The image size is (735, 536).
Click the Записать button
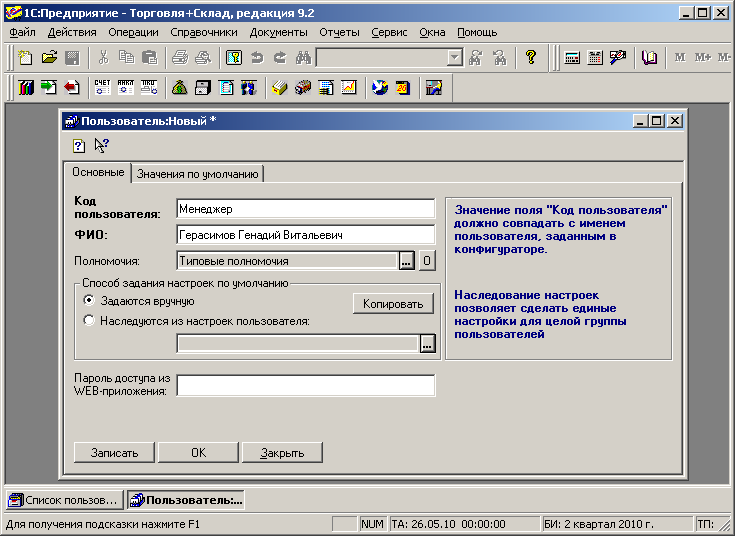coord(114,453)
